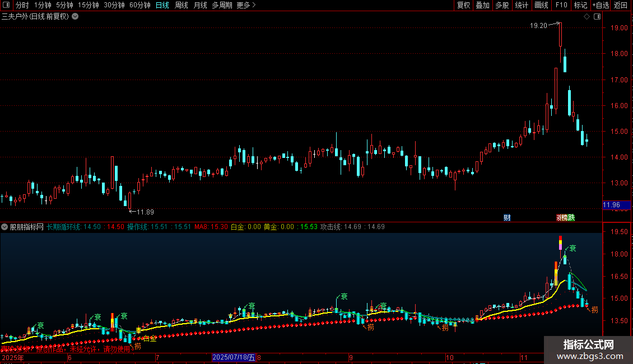
Task: Expand the 股朋指标网 indicator dropdown arrow
Action: (x=5, y=227)
